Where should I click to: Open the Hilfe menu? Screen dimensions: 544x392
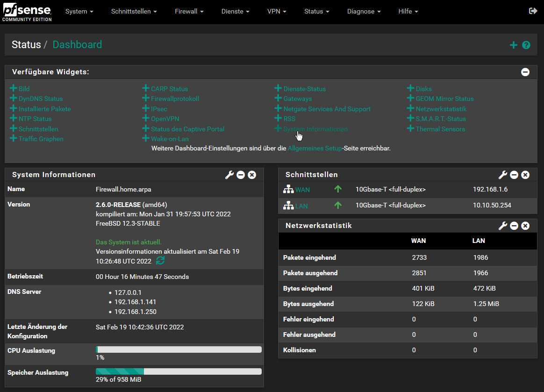[x=408, y=11]
